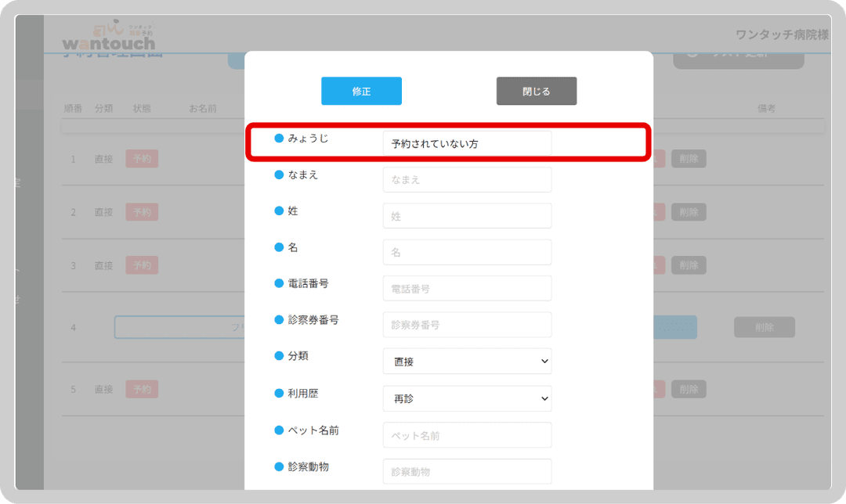The height and width of the screenshot is (504, 846).
Task: Click the 診察動物 input field
Action: tap(467, 471)
